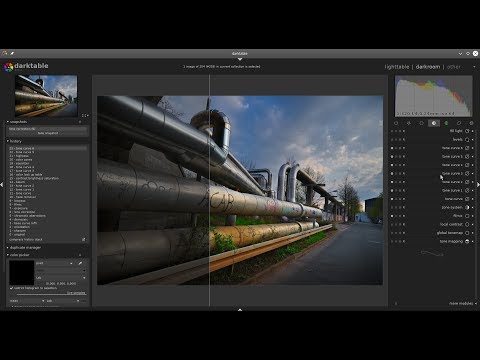Toggle the zone system module
The width and height of the screenshot is (480, 360).
coord(392,207)
